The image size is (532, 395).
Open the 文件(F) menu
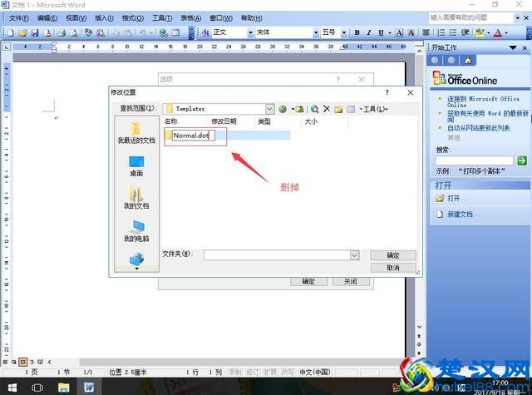pyautogui.click(x=19, y=18)
